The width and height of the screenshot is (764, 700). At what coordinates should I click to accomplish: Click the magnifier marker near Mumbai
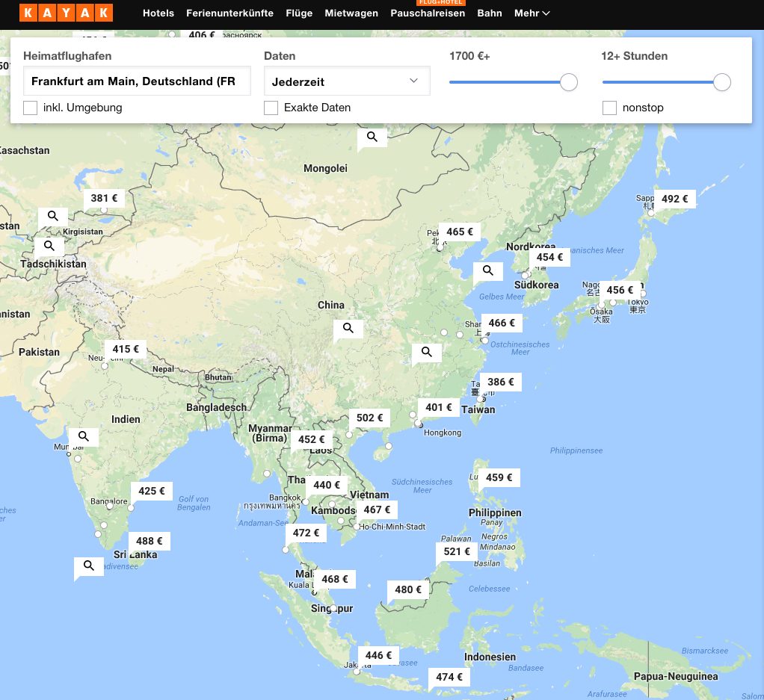pos(83,436)
